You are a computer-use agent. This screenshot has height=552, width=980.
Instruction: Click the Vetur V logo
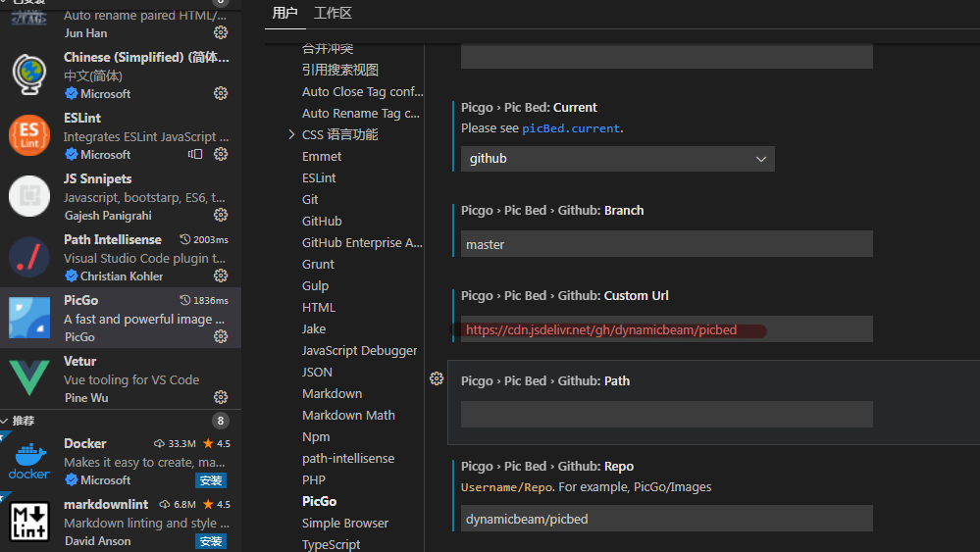click(x=29, y=377)
